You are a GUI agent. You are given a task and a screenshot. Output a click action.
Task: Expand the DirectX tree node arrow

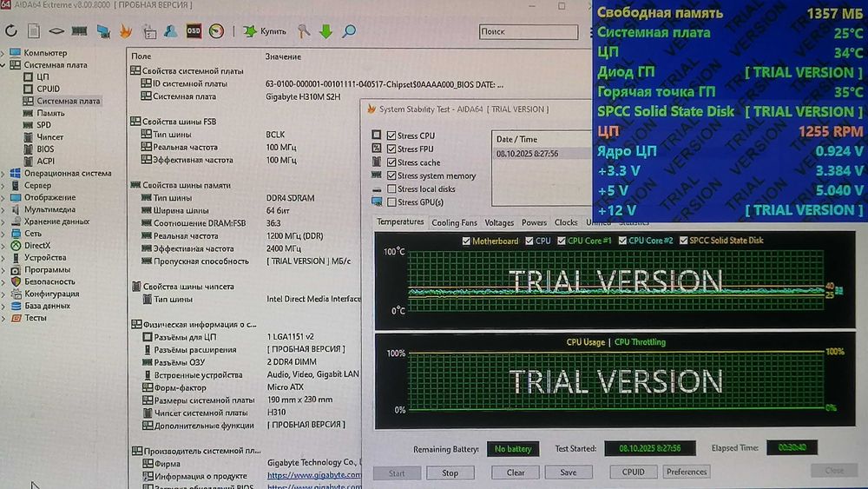[x=3, y=246]
